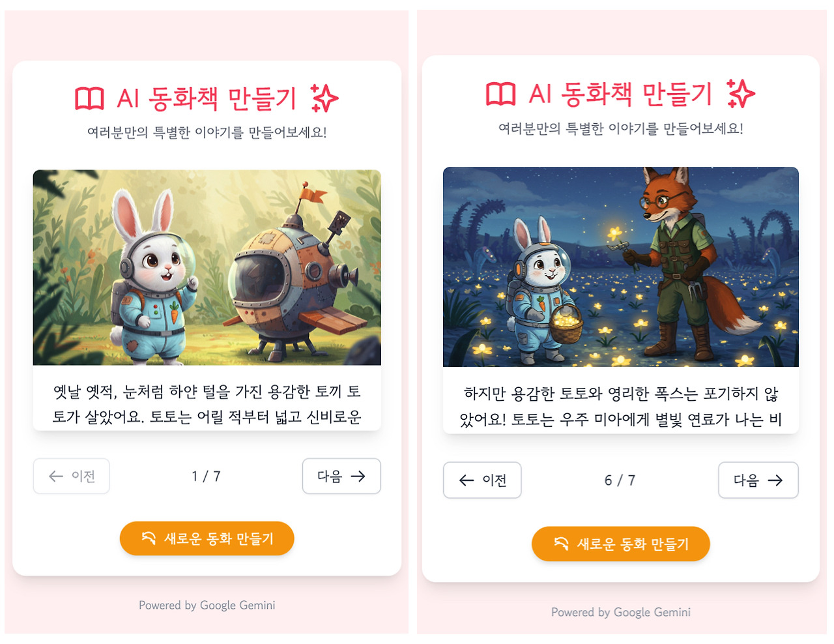Click the book icon in left panel header
The height and width of the screenshot is (644, 834).
(90, 99)
